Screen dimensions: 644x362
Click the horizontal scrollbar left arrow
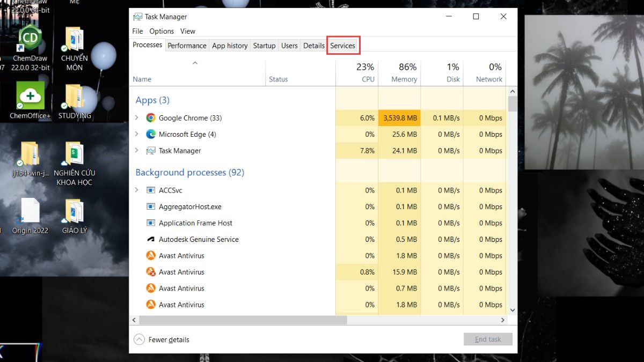tap(134, 320)
